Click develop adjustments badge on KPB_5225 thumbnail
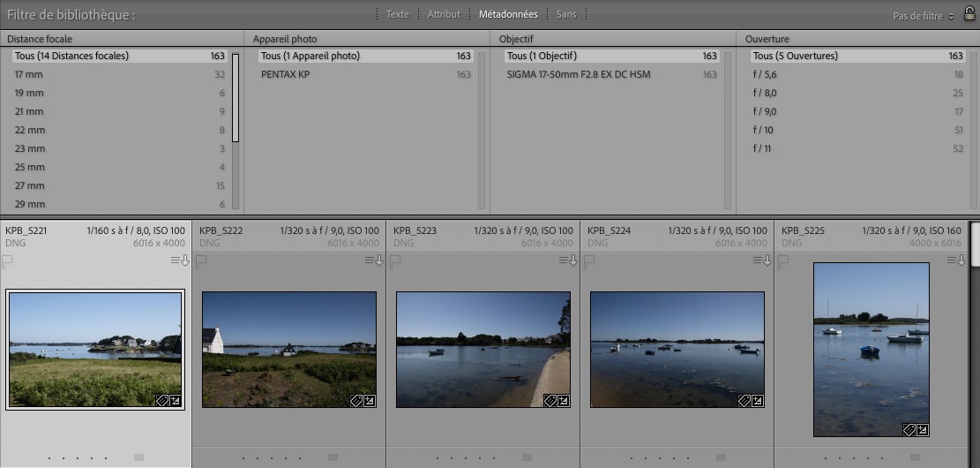The image size is (980, 468). click(922, 430)
